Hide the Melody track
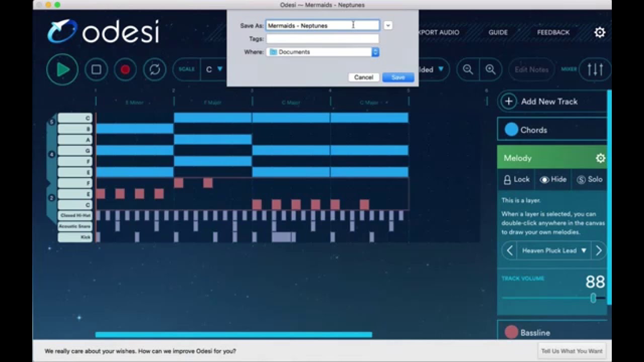 tap(553, 179)
